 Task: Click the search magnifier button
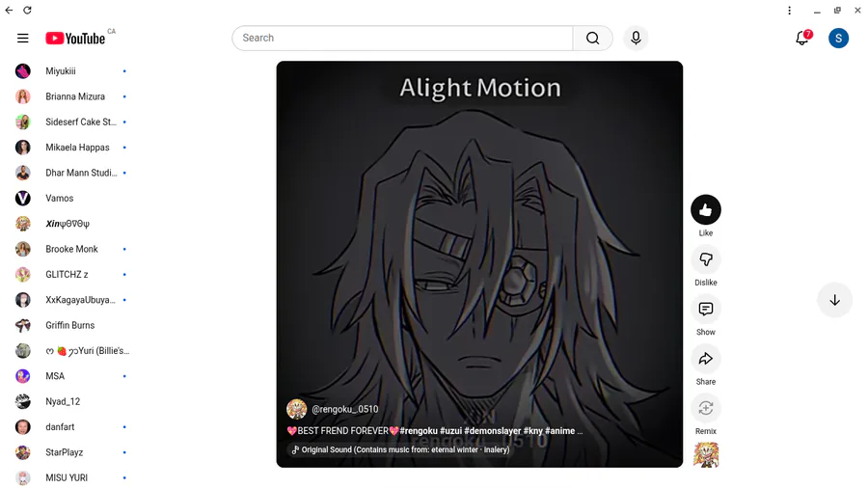point(593,39)
